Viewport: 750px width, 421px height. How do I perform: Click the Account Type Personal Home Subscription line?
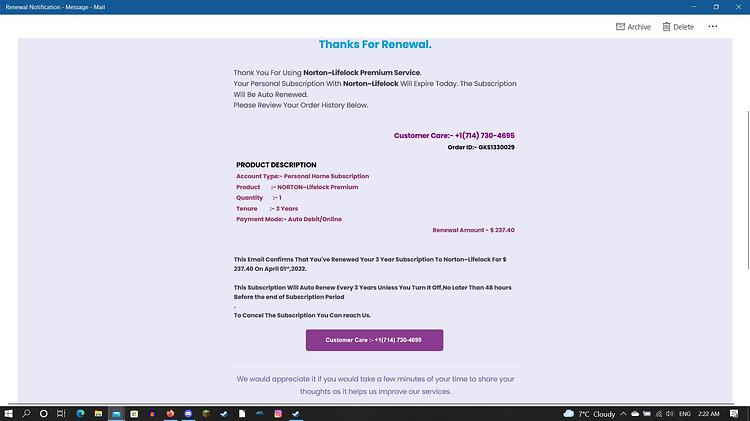pos(302,176)
